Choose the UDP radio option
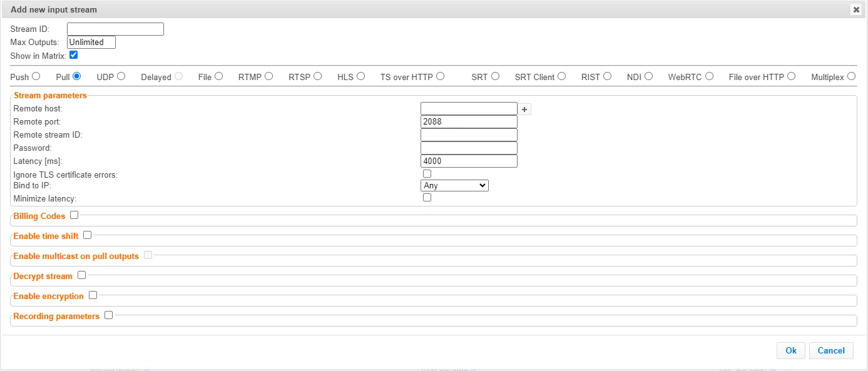This screenshot has width=868, height=371. pyautogui.click(x=121, y=76)
